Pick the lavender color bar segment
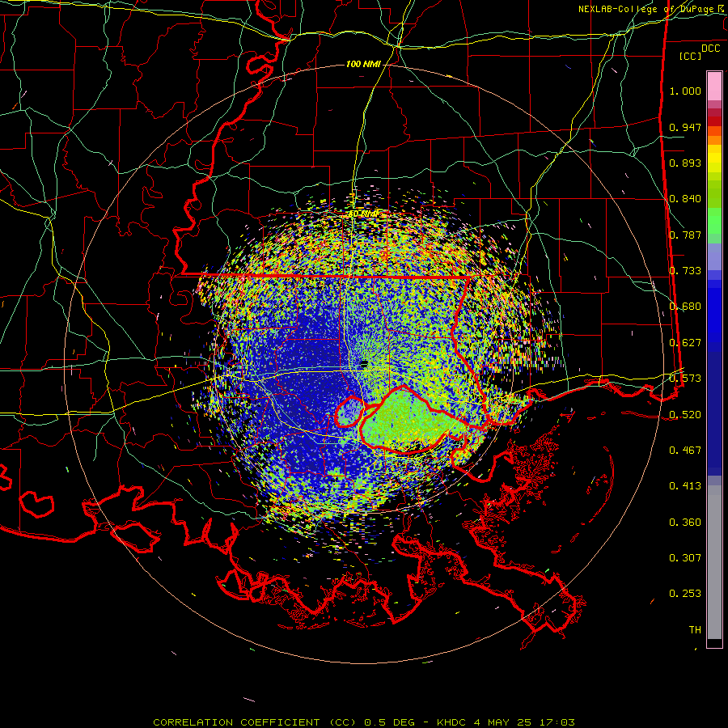The height and width of the screenshot is (728, 728). tap(714, 257)
